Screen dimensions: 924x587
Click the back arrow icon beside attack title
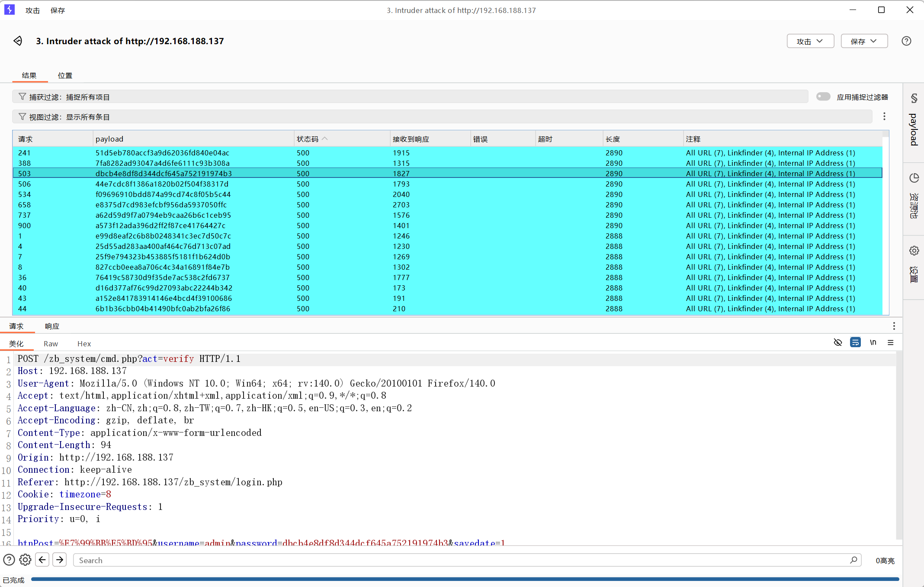(18, 41)
